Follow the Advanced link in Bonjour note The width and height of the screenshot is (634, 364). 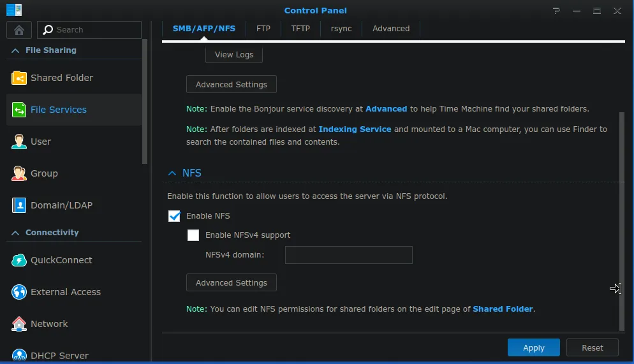pyautogui.click(x=386, y=109)
